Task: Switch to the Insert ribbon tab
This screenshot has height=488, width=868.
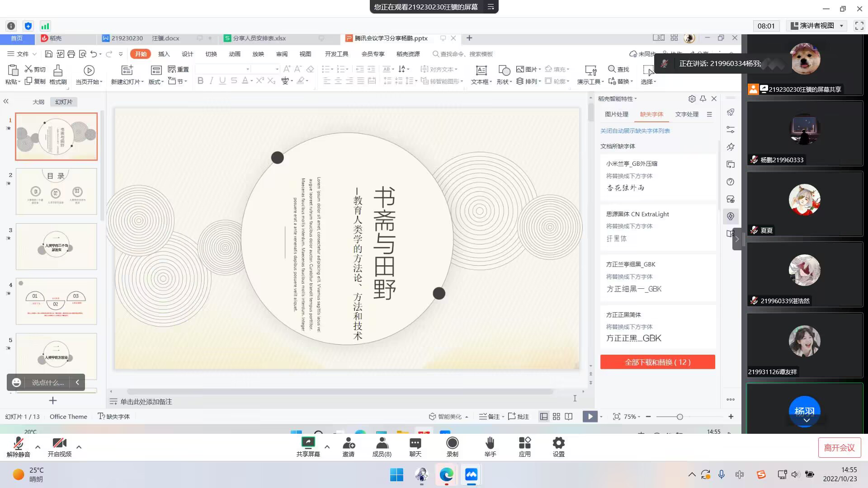Action: coord(164,54)
